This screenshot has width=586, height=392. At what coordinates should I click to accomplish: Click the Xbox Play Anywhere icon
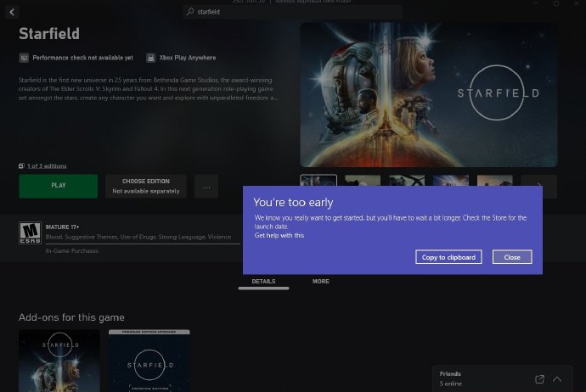[x=151, y=58]
